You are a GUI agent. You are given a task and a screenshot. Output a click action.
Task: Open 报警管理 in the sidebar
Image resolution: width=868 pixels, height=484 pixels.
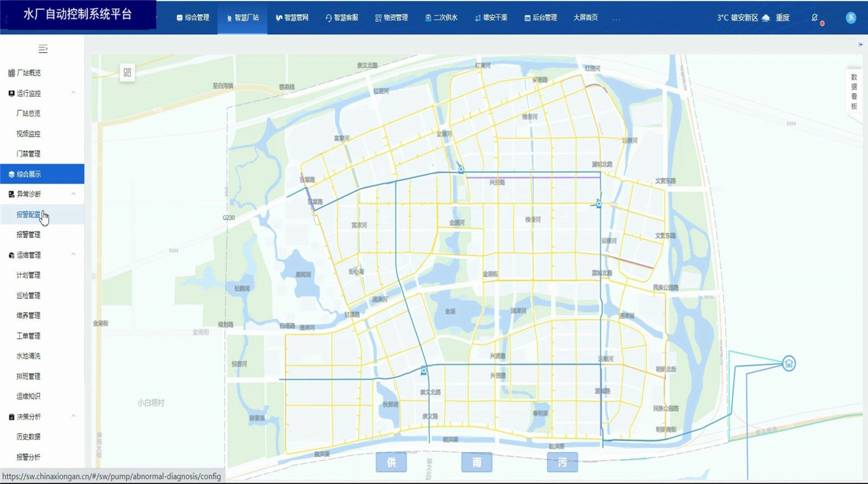29,235
